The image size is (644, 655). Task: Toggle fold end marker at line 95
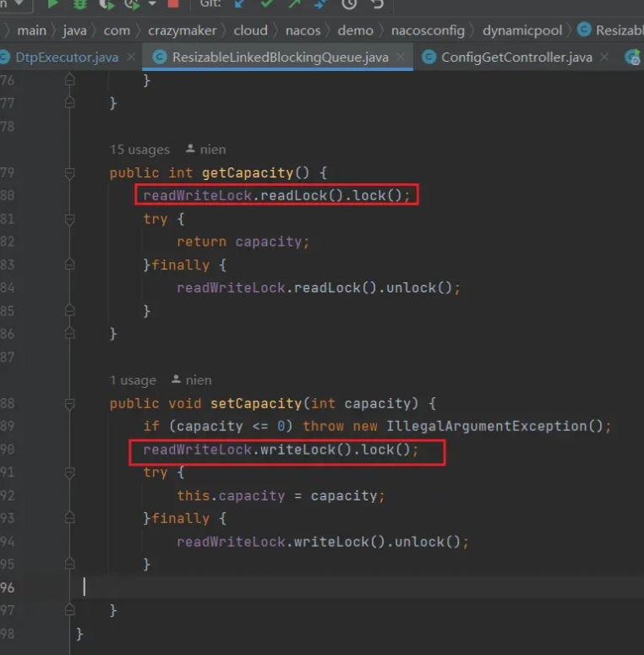70,564
